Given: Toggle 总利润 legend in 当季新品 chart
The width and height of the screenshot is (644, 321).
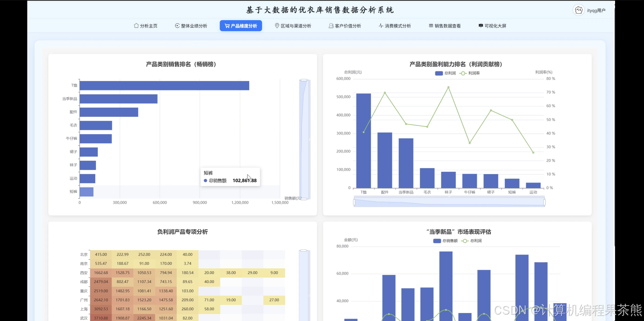Looking at the screenshot, I should click(472, 241).
